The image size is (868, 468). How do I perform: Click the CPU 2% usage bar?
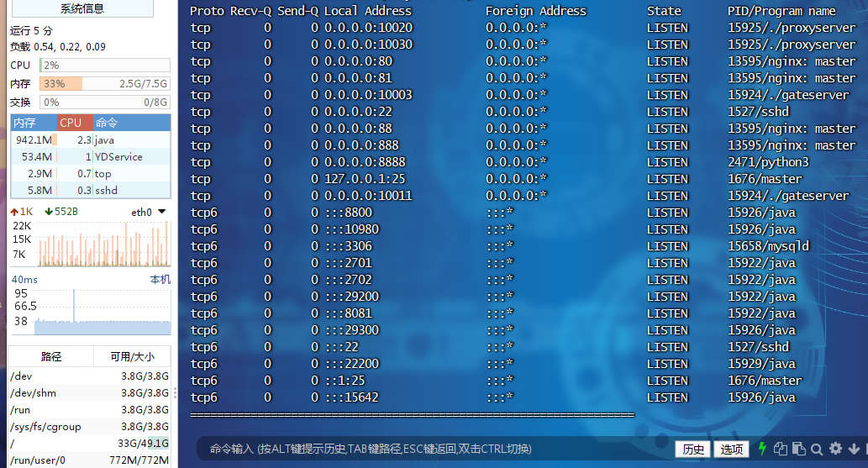tap(105, 65)
